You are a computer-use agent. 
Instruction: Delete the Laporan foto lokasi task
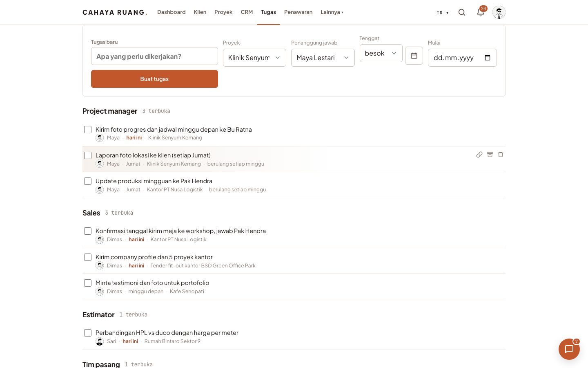pos(501,155)
